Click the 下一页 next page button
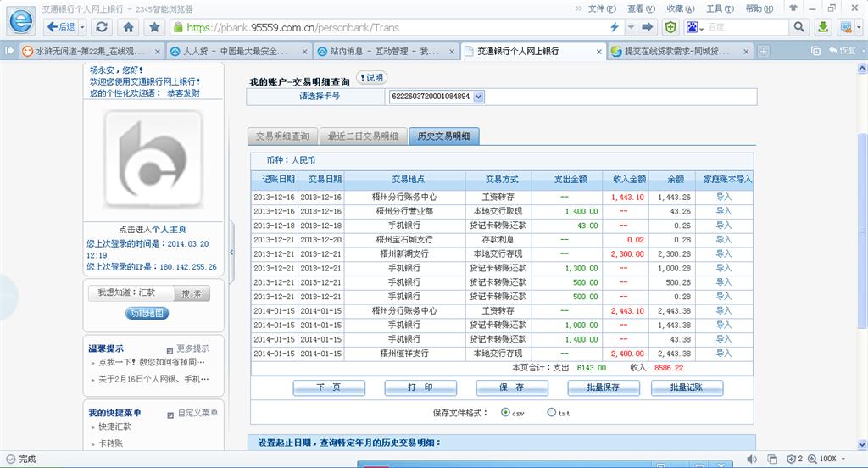 tap(328, 387)
